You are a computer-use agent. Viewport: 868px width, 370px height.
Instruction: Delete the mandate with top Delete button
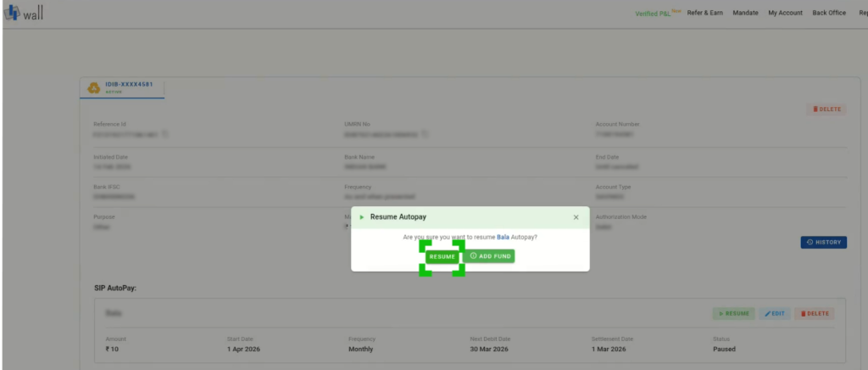tap(825, 109)
